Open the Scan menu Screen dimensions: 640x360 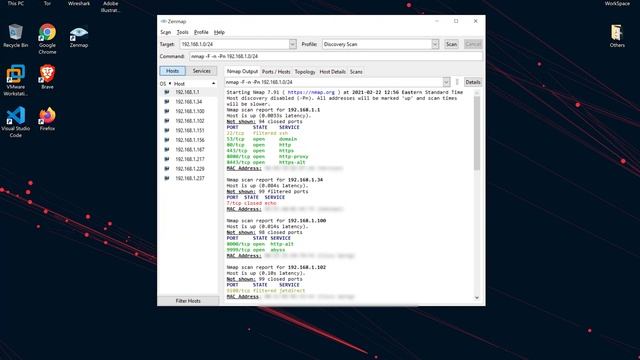pyautogui.click(x=165, y=32)
